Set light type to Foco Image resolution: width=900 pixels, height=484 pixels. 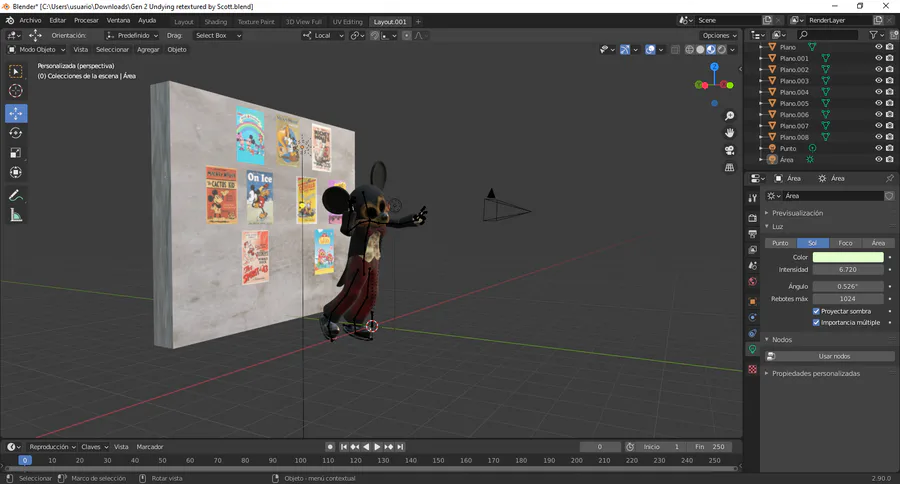click(845, 243)
